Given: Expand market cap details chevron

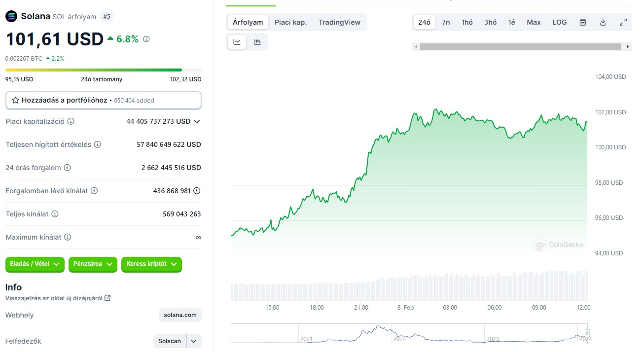Looking at the screenshot, I should 197,121.
